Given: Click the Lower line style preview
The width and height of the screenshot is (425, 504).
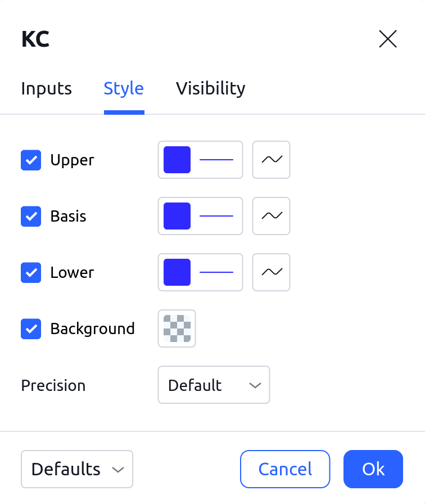Looking at the screenshot, I should (x=216, y=272).
